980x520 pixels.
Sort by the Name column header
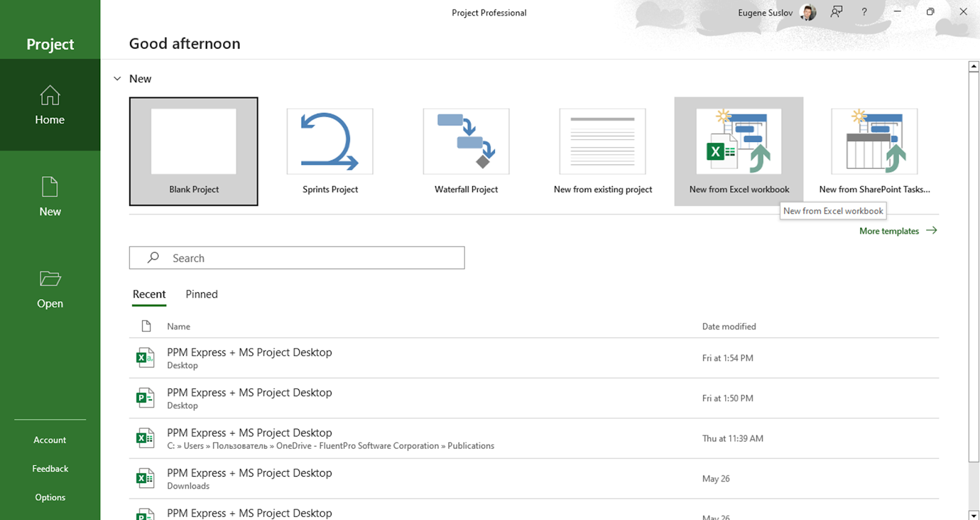[x=178, y=326]
